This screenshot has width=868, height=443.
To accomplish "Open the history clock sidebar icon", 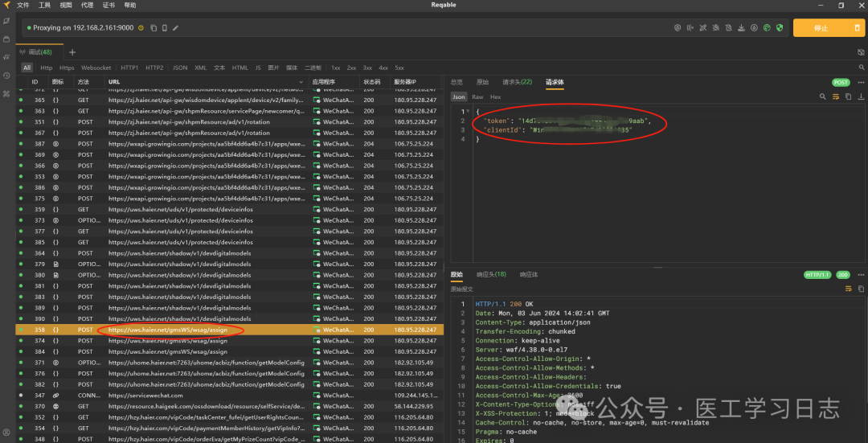I will coord(6,76).
